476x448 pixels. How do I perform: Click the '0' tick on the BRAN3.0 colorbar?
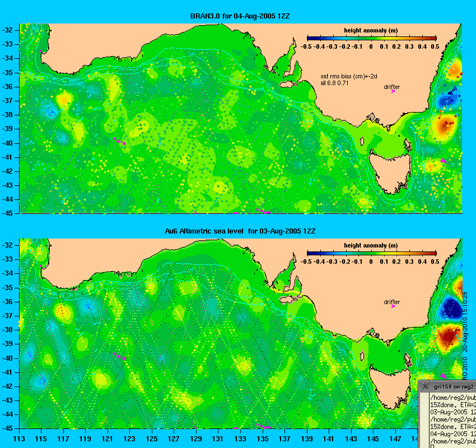(371, 46)
